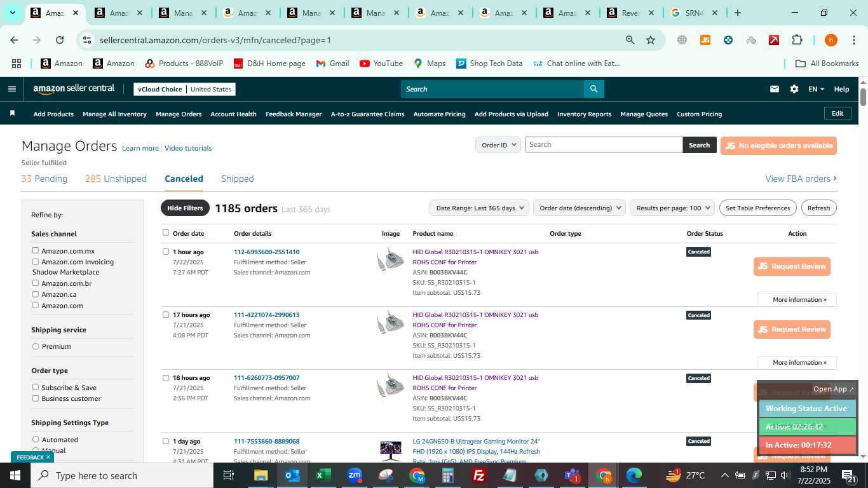Open order link 111-6260773-0957007

coord(266,377)
